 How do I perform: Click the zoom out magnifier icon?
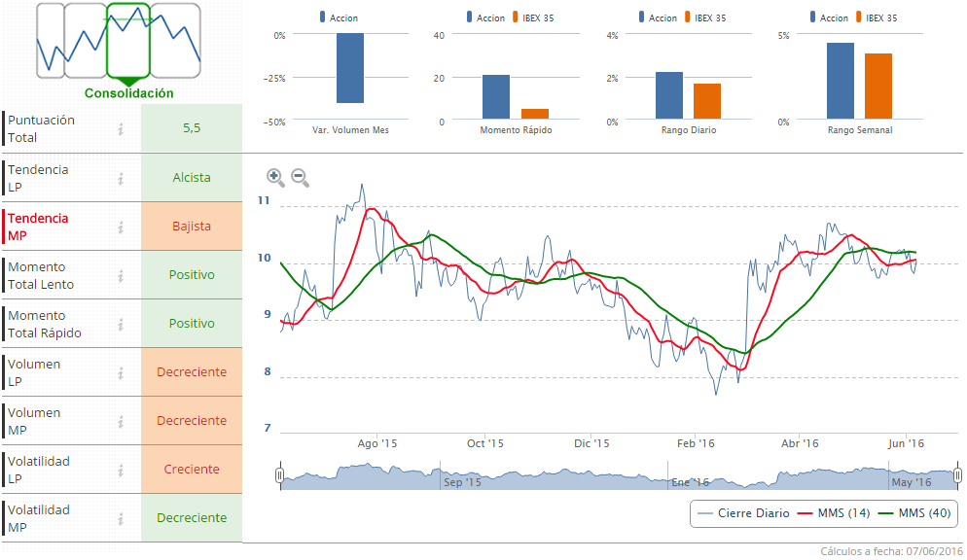click(x=300, y=177)
